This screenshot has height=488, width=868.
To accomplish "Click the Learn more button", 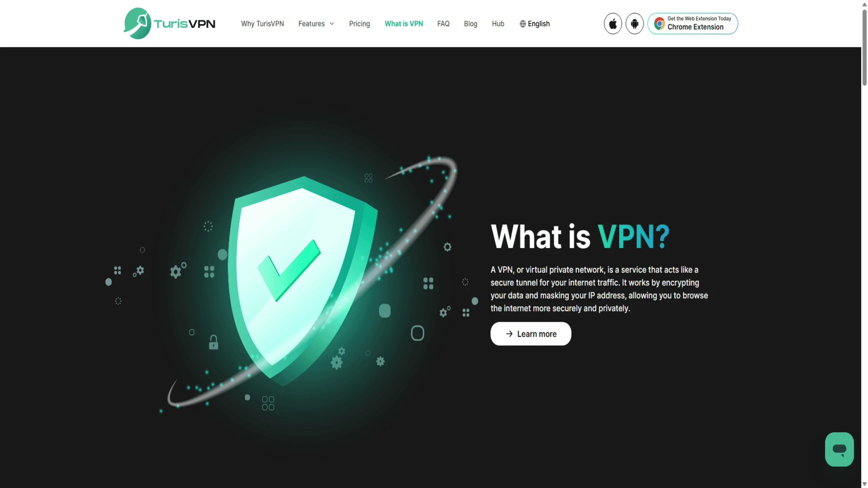I will (530, 334).
